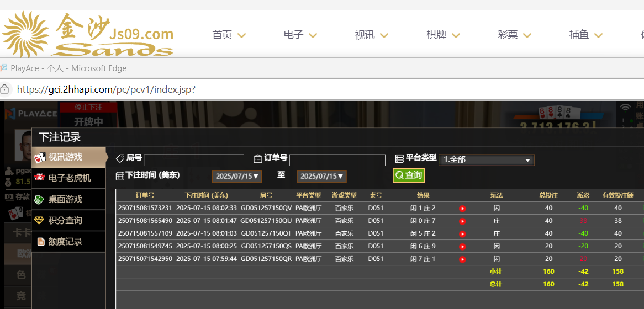Expand the 彩票 navigation chevron

click(x=527, y=35)
